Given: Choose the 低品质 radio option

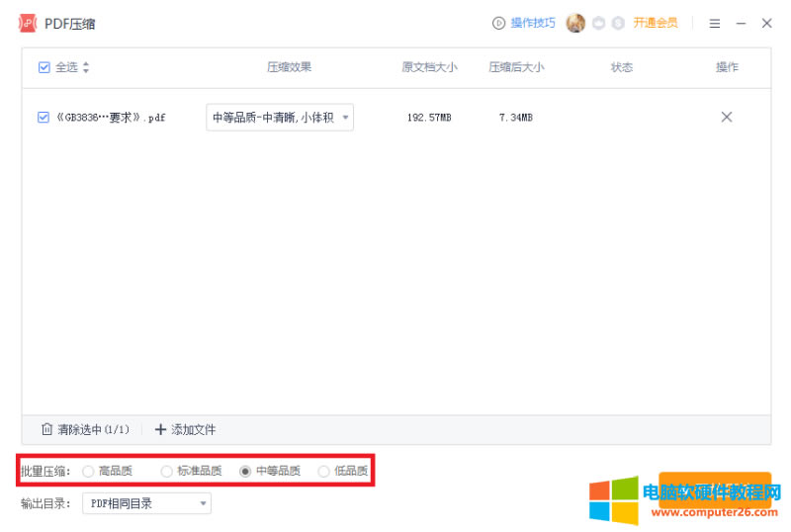Looking at the screenshot, I should click(x=324, y=471).
